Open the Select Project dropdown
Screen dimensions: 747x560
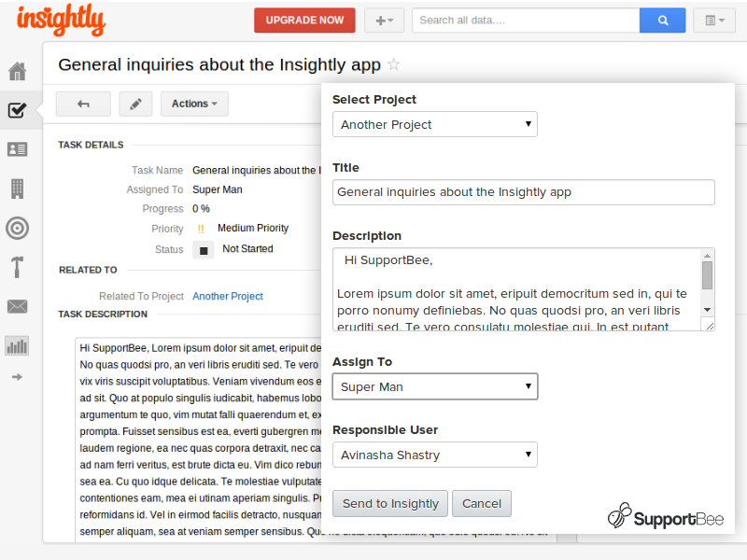tap(434, 123)
